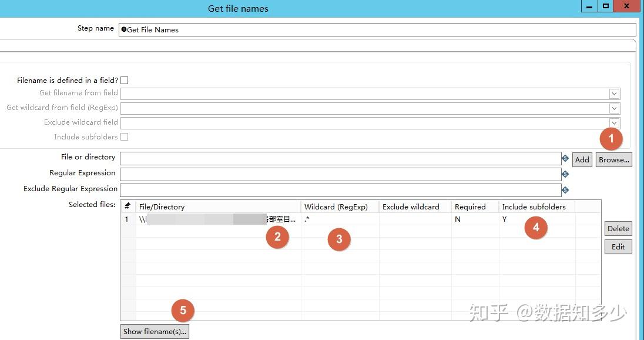Toggle the Include subfolders checkbox
Image resolution: width=644 pixels, height=340 pixels.
tap(125, 136)
